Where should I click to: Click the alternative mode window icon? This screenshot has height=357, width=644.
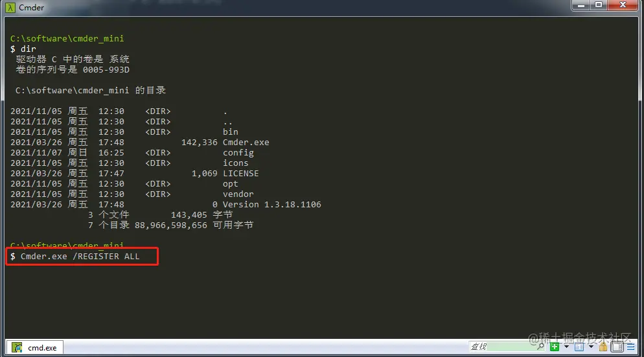(x=617, y=347)
